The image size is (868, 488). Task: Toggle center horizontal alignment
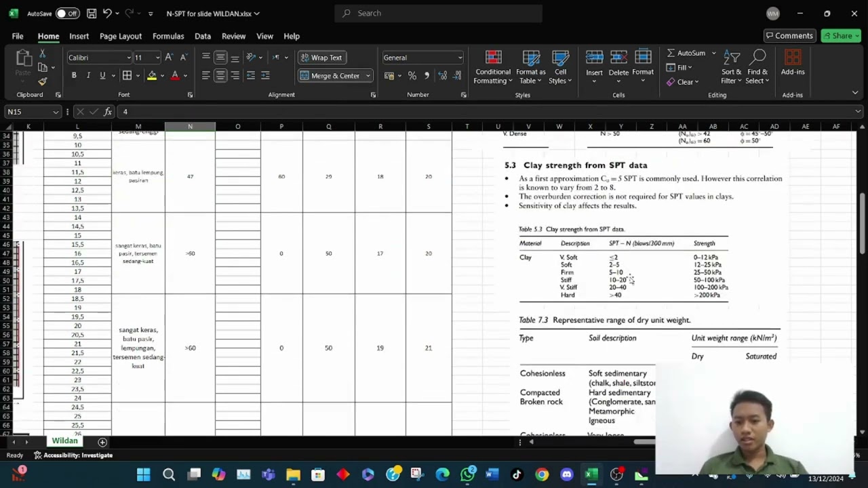[220, 75]
